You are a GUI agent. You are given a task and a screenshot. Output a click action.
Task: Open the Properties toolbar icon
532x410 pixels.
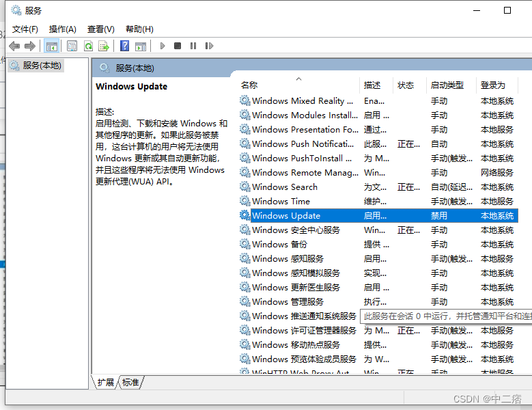72,46
